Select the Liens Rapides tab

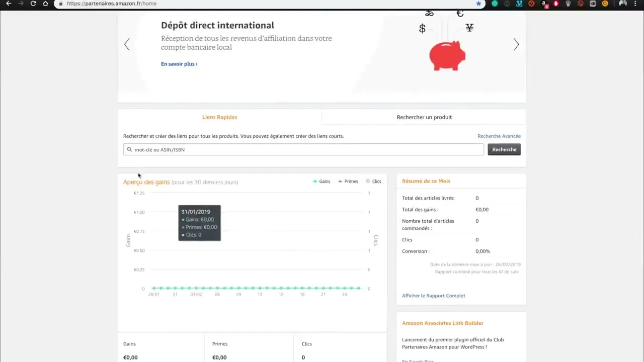[x=219, y=117]
